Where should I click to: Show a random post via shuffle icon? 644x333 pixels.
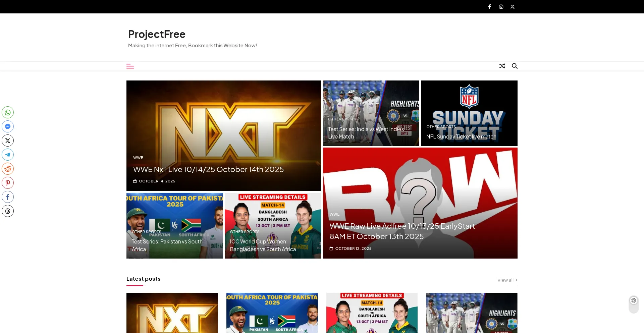click(502, 66)
